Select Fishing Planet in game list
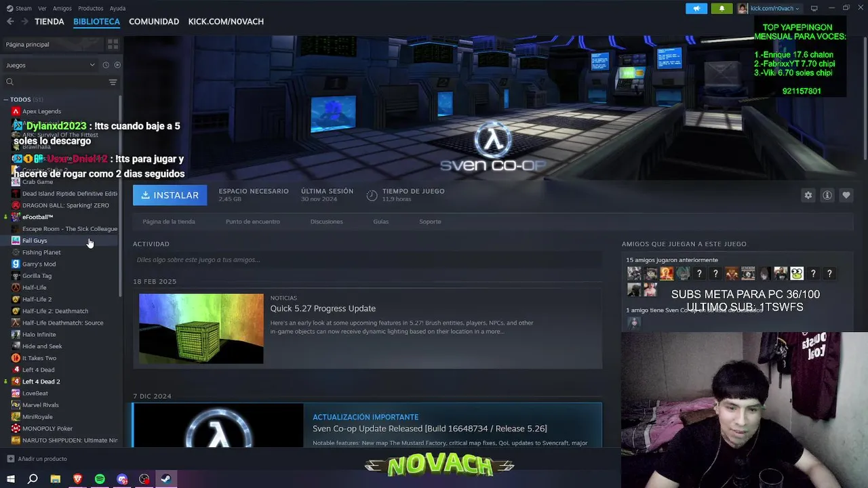The height and width of the screenshot is (488, 868). coord(41,252)
